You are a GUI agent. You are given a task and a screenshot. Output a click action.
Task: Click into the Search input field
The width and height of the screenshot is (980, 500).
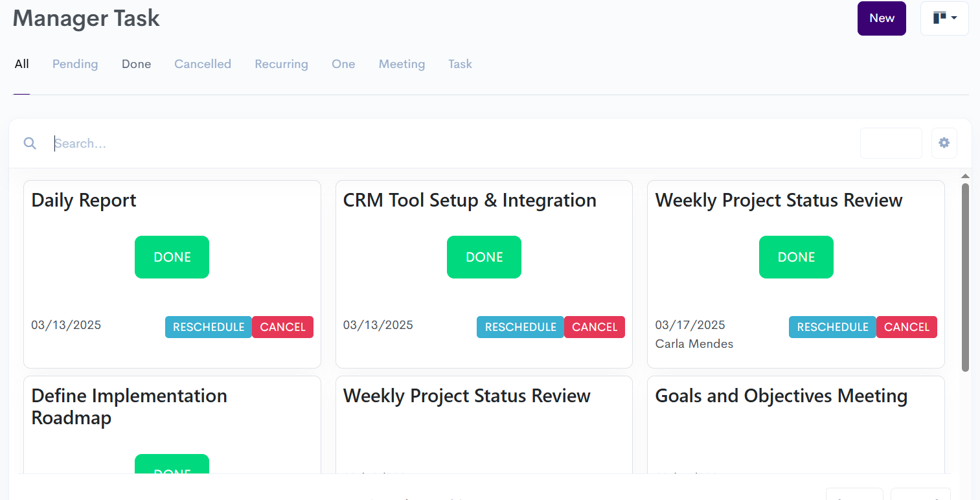[453, 143]
